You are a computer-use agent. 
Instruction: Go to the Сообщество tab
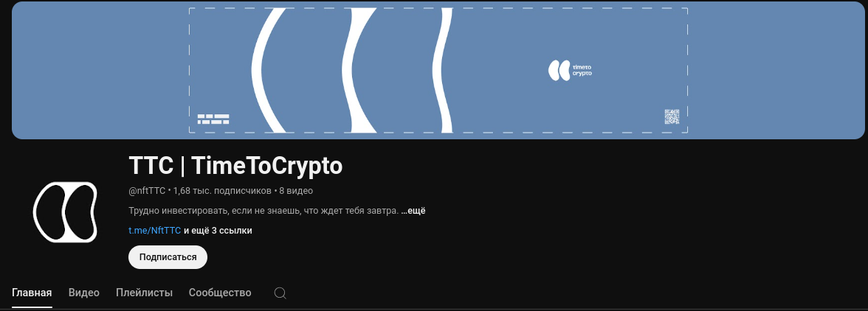pos(220,293)
